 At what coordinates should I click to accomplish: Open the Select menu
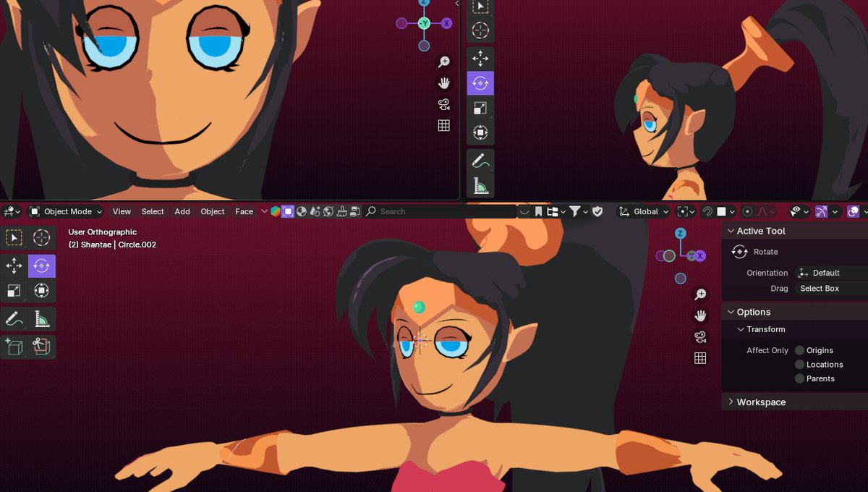153,211
